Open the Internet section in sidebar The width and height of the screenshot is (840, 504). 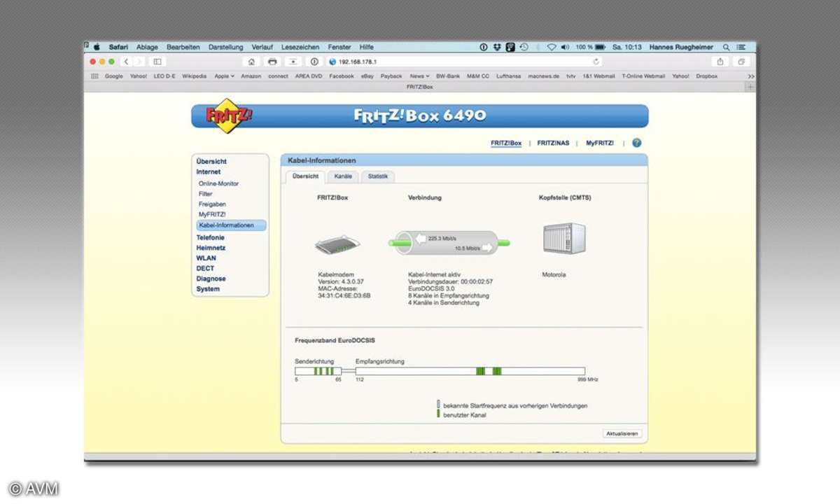[x=209, y=171]
